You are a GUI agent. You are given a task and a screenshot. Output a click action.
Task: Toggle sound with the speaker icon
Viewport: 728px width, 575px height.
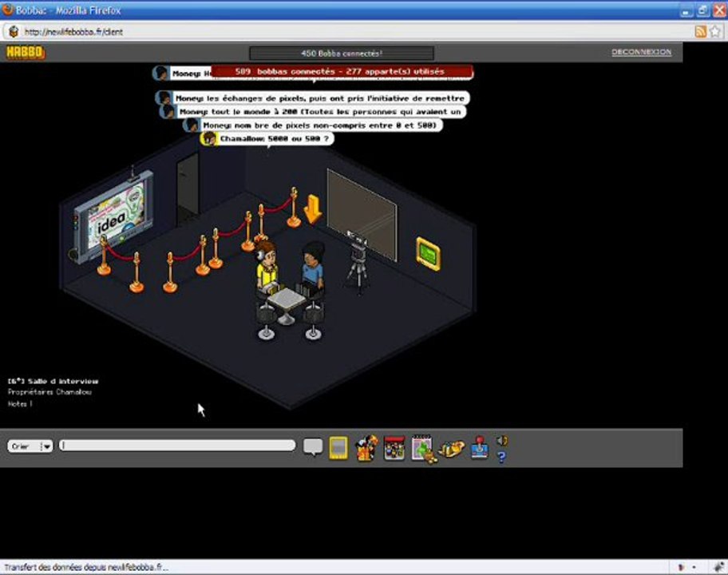coord(501,440)
